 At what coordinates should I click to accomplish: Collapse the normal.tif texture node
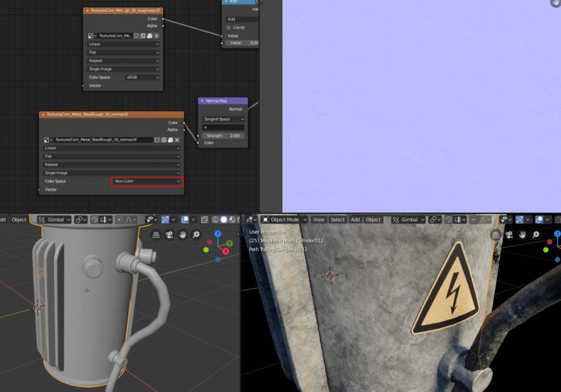pos(43,114)
